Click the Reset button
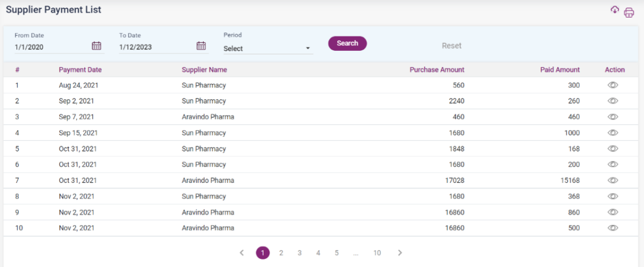The image size is (644, 267). tap(452, 46)
